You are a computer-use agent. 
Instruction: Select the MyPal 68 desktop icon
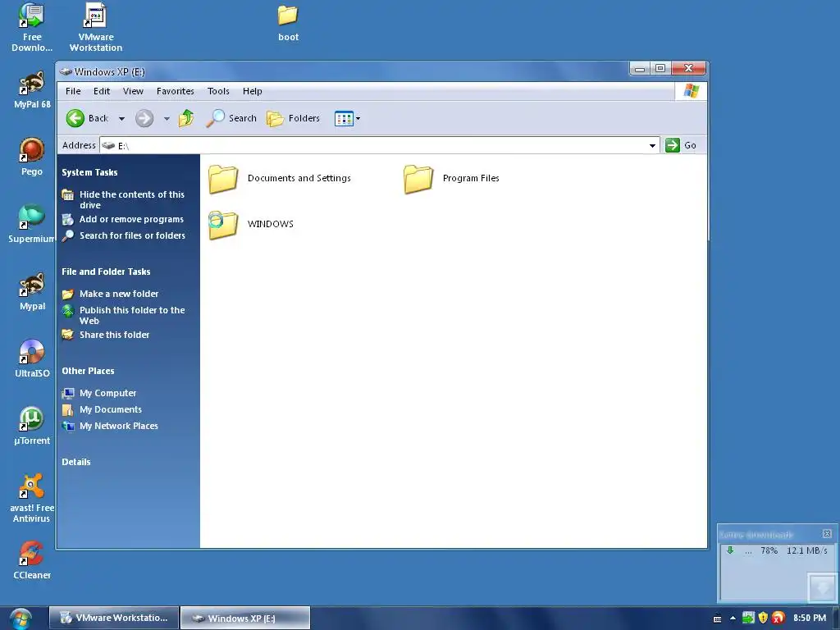click(x=32, y=90)
